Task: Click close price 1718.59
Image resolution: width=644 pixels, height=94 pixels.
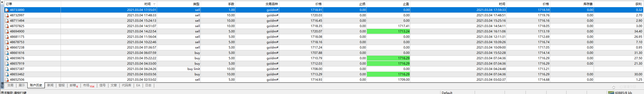Action: [x=544, y=10]
